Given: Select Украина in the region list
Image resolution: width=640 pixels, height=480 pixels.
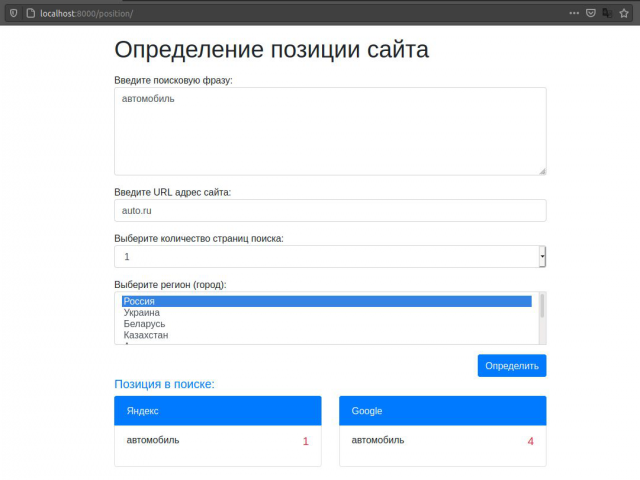Looking at the screenshot, I should click(x=327, y=313).
